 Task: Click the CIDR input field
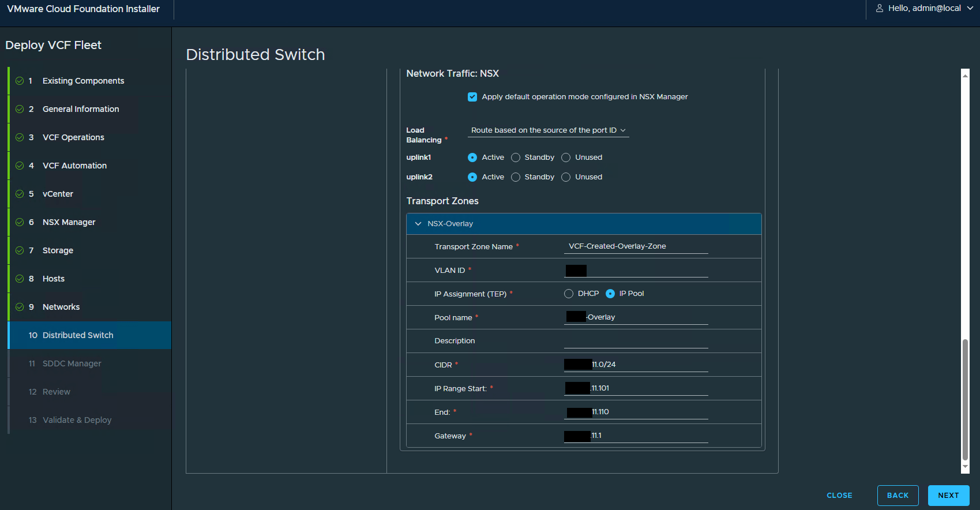tap(636, 365)
